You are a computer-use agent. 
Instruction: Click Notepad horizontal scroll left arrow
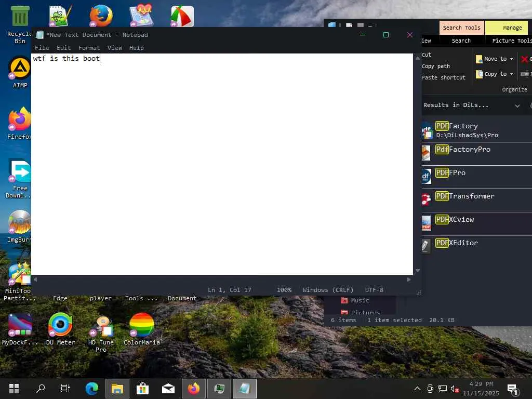[x=35, y=280]
